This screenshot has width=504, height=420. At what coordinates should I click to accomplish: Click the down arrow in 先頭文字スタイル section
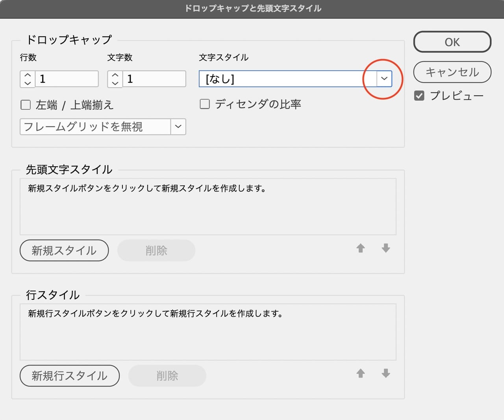386,248
